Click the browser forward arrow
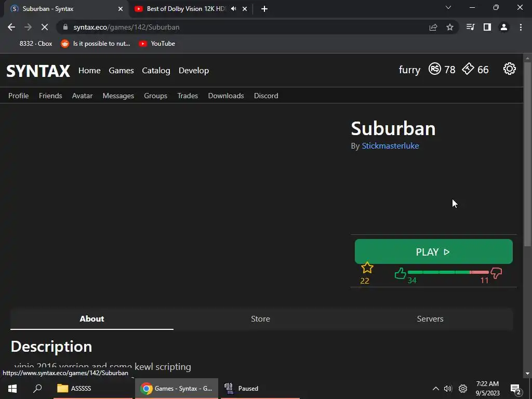The image size is (532, 399). (28, 27)
